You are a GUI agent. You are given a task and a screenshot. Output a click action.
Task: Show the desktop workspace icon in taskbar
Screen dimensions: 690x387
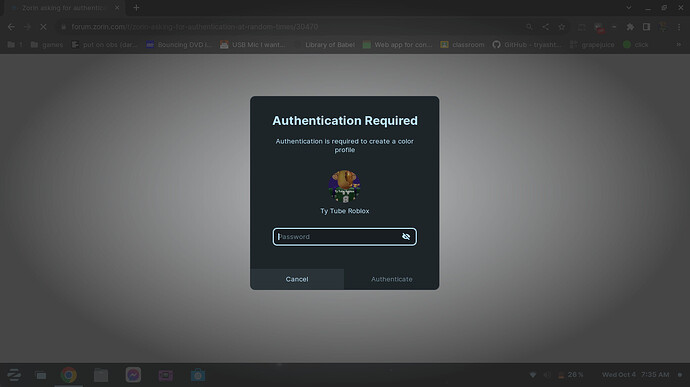click(x=41, y=376)
